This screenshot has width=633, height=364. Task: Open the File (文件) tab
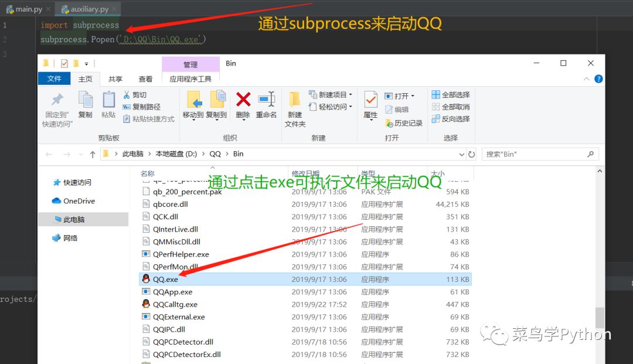[54, 79]
